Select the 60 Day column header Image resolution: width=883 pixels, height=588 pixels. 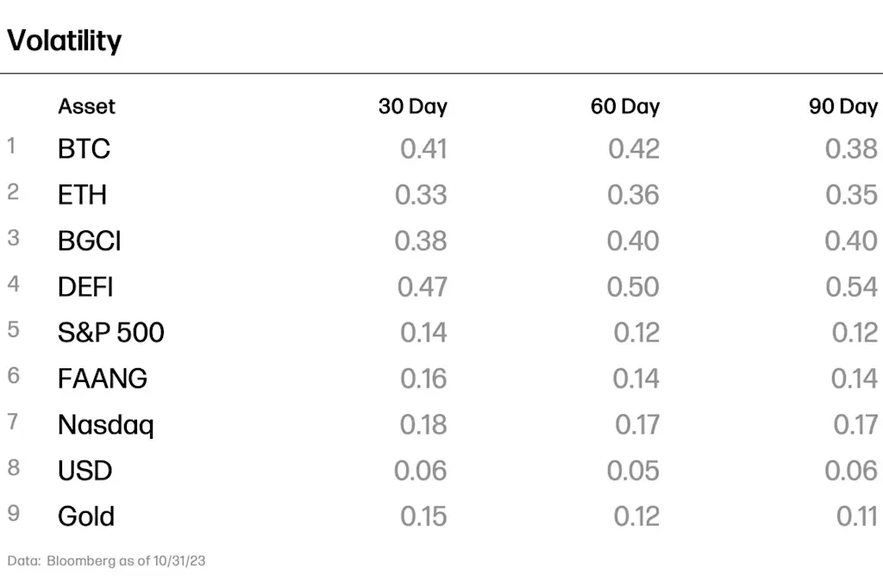click(x=625, y=106)
